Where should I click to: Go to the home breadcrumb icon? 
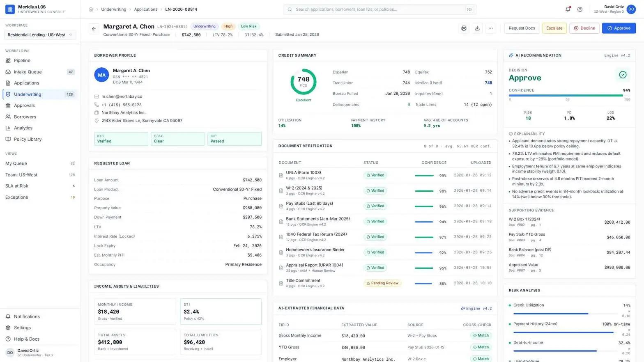point(91,9)
